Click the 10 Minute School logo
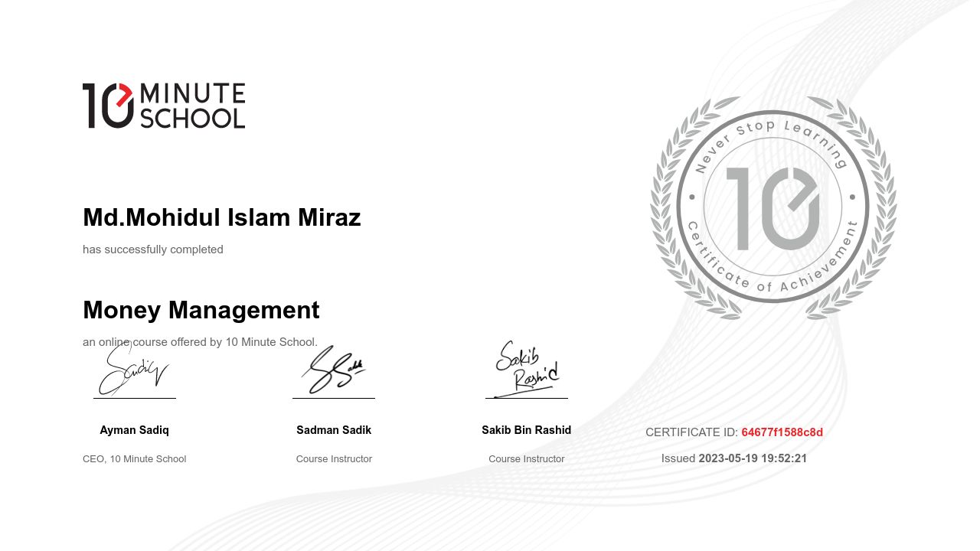980x551 pixels. (164, 106)
